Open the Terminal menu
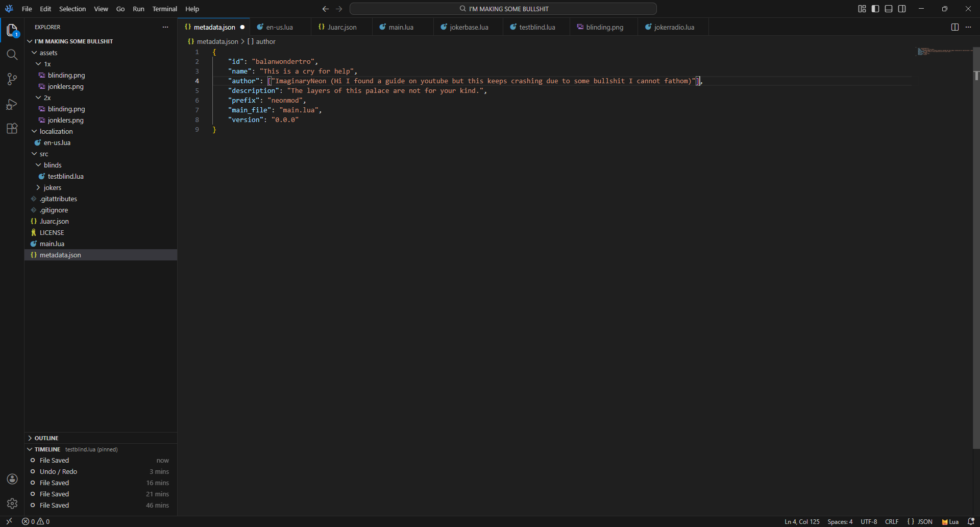980x527 pixels. coord(164,9)
